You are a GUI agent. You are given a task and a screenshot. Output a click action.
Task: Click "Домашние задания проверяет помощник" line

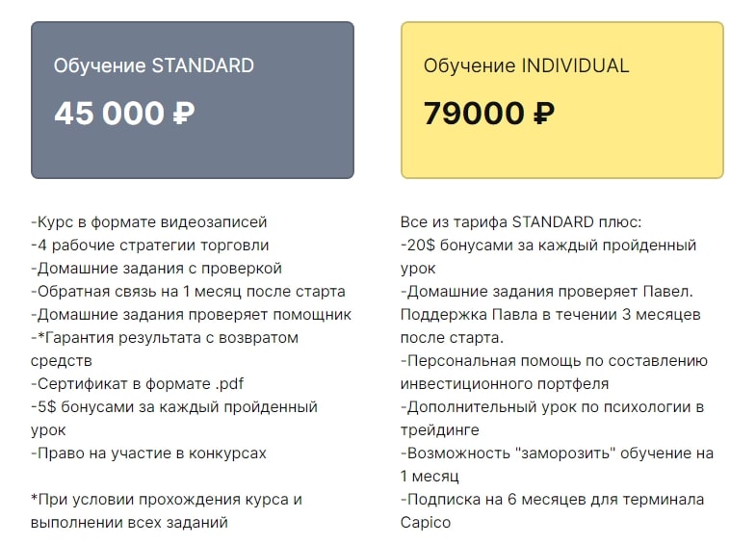pos(191,314)
